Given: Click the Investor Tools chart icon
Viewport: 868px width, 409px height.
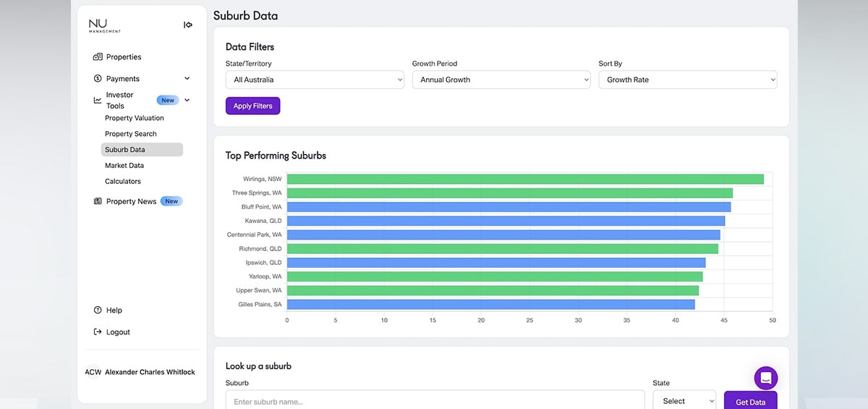Looking at the screenshot, I should 98,101.
